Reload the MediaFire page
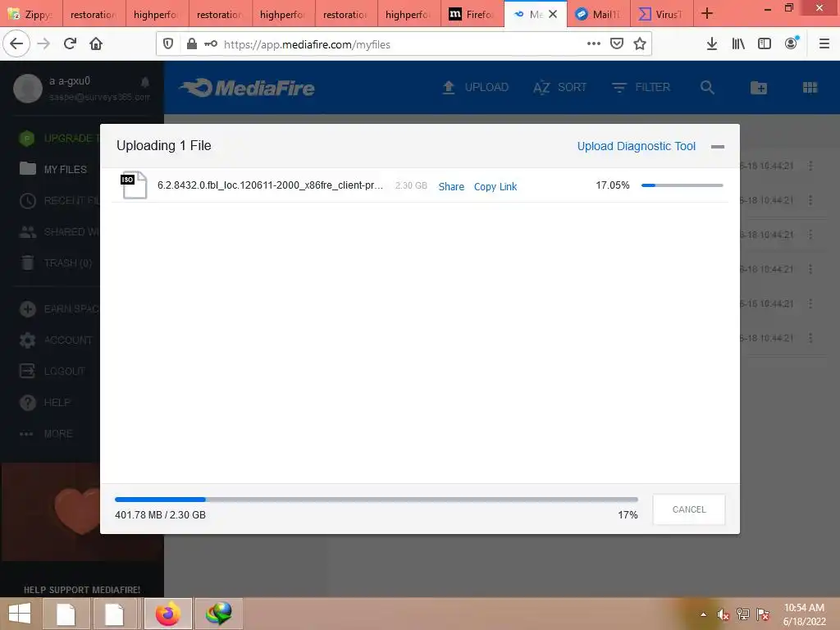840x630 pixels. (x=70, y=44)
